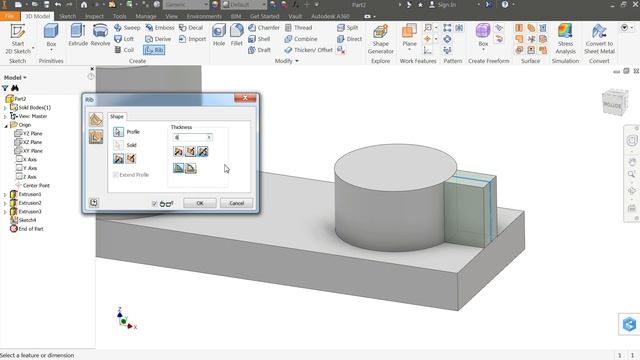Click the Chamfer tool
The image size is (640, 360).
pos(264,28)
